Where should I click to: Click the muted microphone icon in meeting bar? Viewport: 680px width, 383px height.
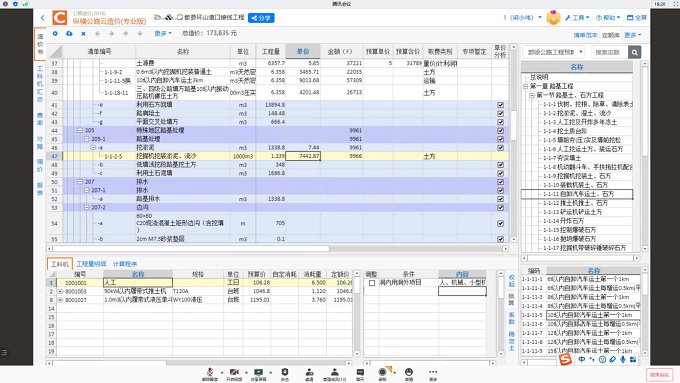click(210, 372)
